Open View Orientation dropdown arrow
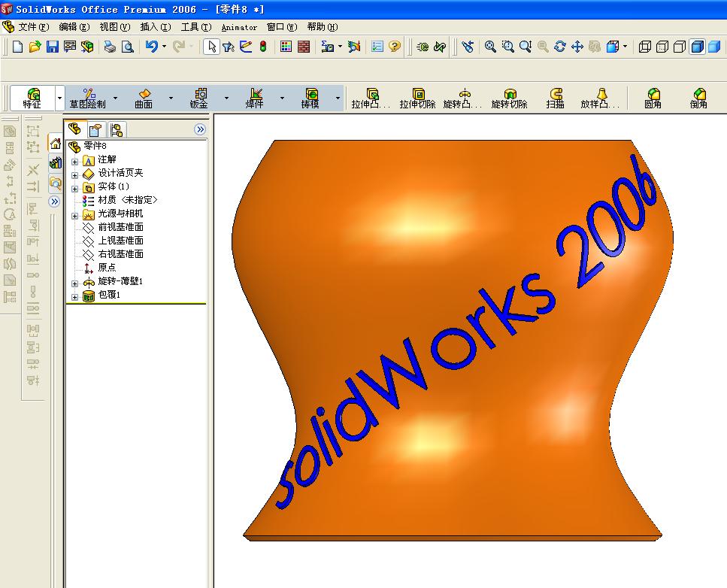 [x=625, y=47]
